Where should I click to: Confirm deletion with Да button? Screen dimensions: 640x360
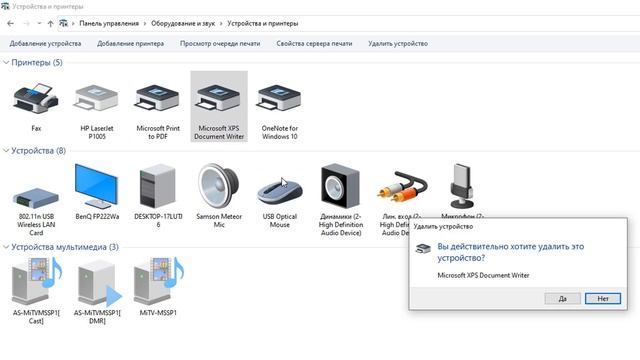562,298
